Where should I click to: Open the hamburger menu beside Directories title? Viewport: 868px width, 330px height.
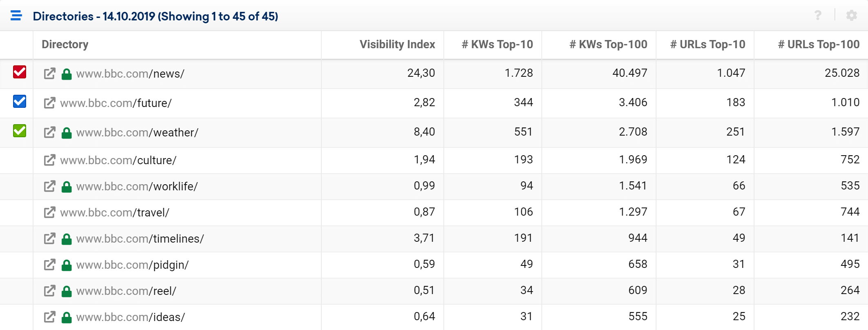(x=16, y=16)
